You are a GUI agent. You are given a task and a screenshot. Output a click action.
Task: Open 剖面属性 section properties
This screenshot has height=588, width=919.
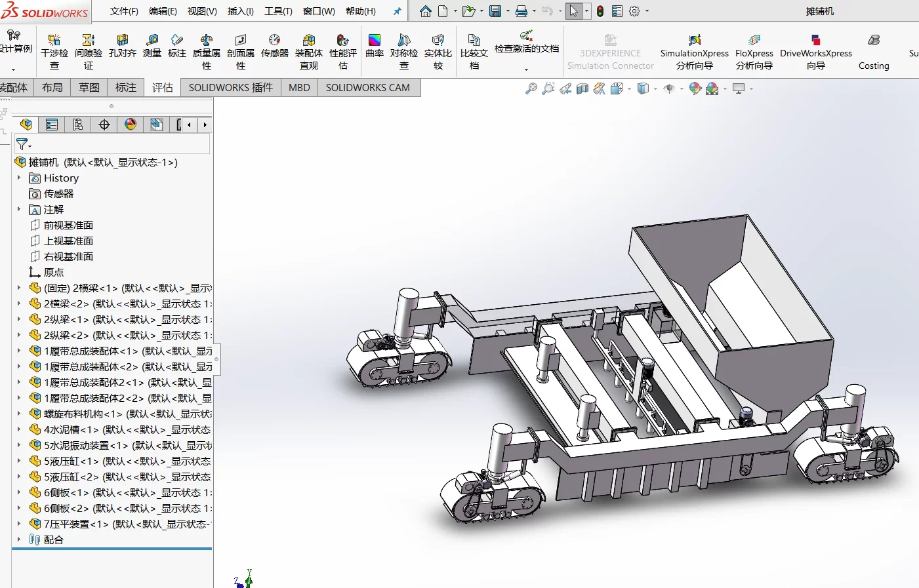coord(241,52)
